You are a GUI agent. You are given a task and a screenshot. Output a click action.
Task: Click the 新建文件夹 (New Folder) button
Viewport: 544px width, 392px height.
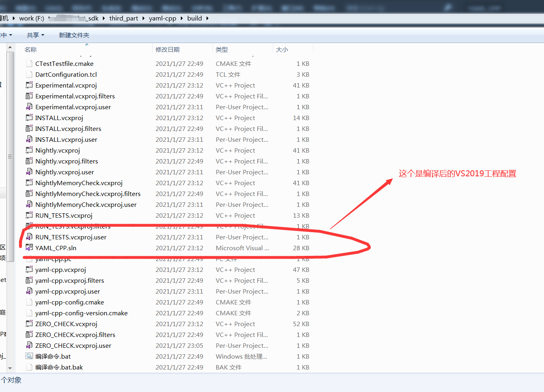pyautogui.click(x=74, y=35)
